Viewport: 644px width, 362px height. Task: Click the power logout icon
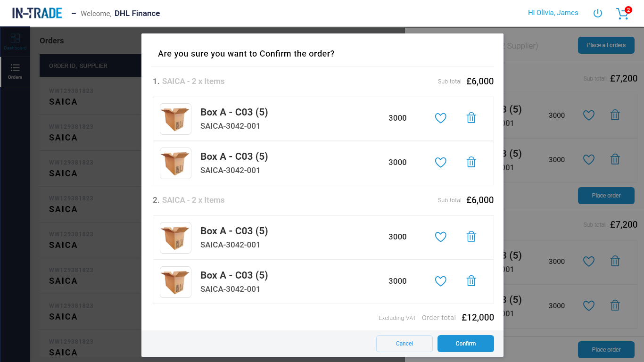(597, 13)
